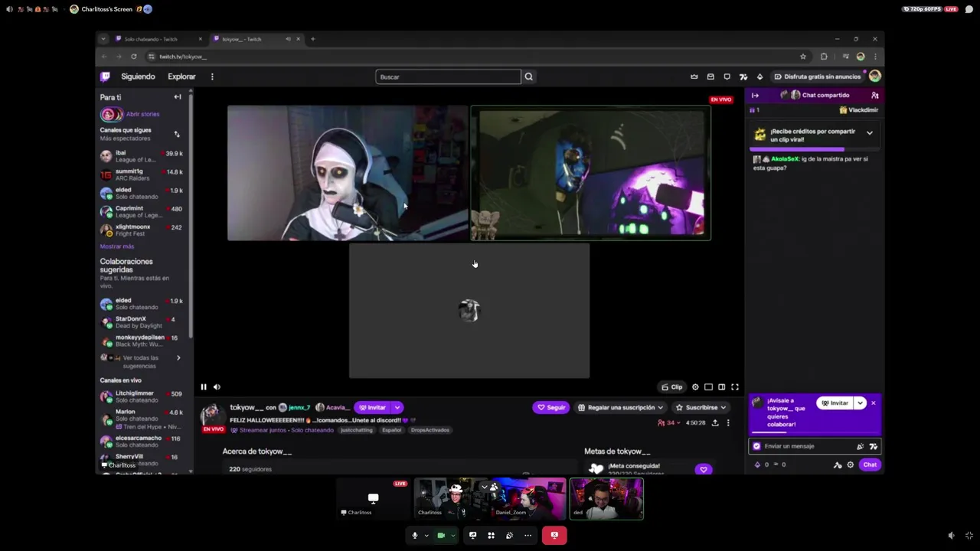Viewport: 980px width, 551px height.
Task: Sort followed channels with the sort arrows
Action: [177, 134]
